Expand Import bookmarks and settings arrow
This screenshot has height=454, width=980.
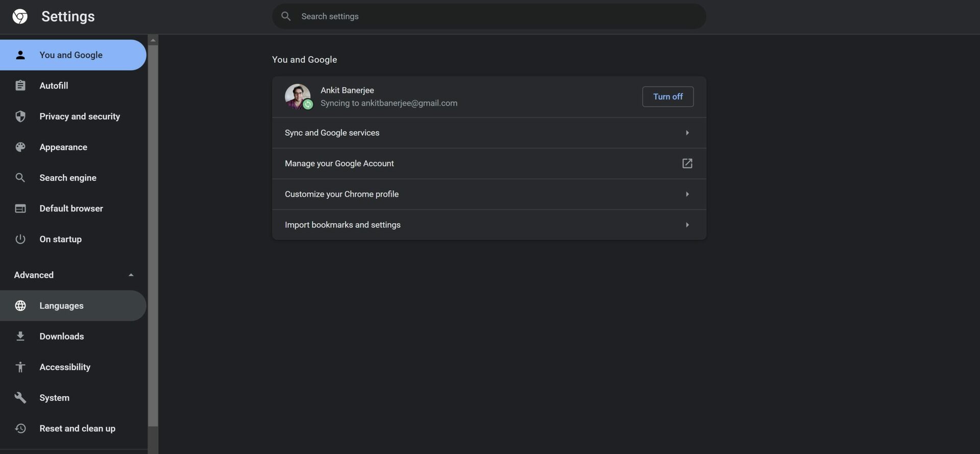(687, 225)
